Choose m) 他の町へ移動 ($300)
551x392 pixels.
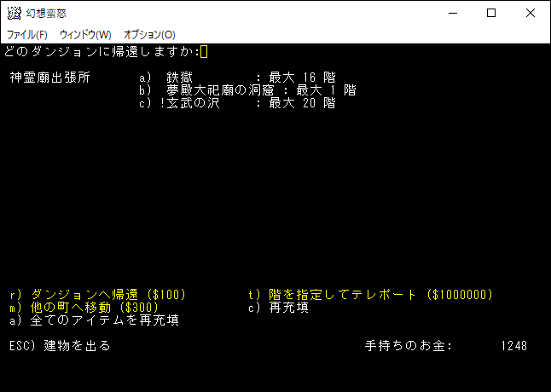pos(84,308)
